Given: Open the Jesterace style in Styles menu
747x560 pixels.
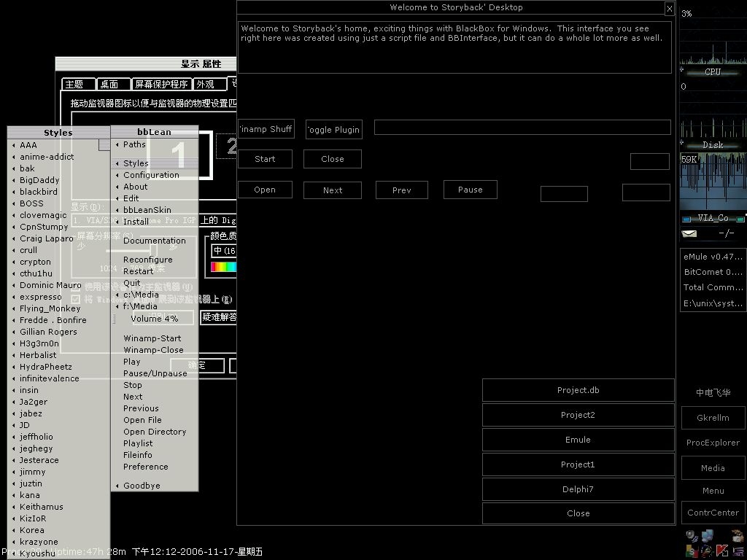Looking at the screenshot, I should [58, 460].
